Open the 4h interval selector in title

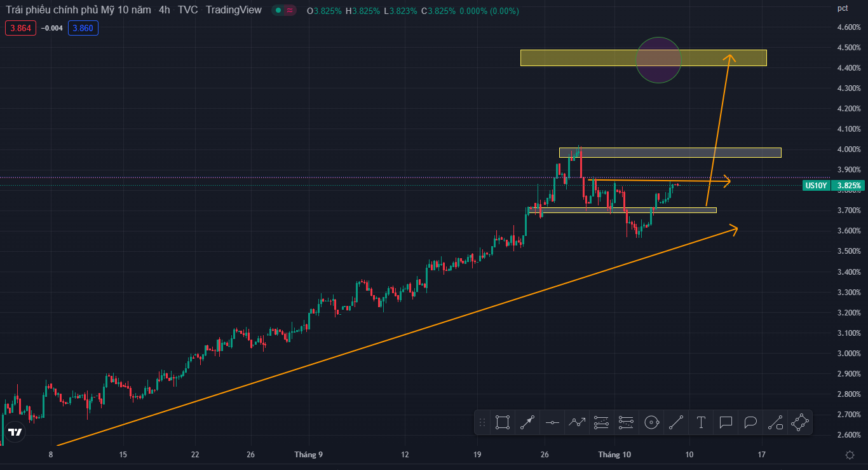pos(164,11)
